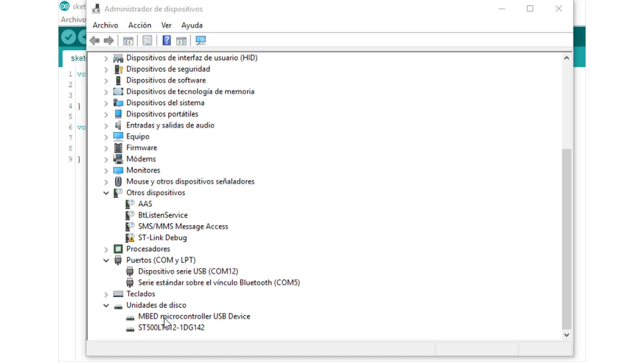This screenshot has height=362, width=644.
Task: Select the sketch tab in Arduino window
Action: pos(75,58)
